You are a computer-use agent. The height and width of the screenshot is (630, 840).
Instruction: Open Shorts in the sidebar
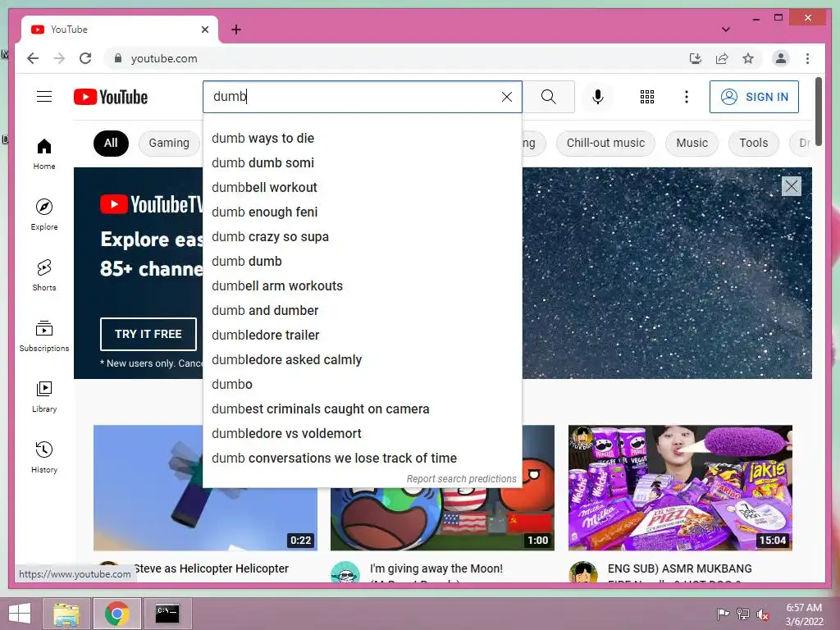coord(44,276)
